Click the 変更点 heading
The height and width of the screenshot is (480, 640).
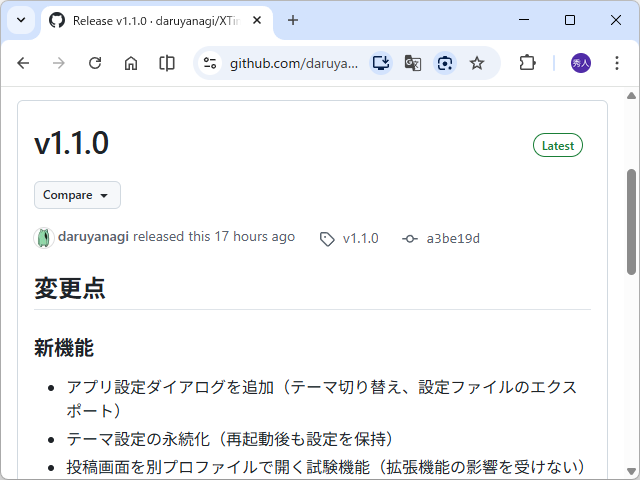pyautogui.click(x=70, y=288)
